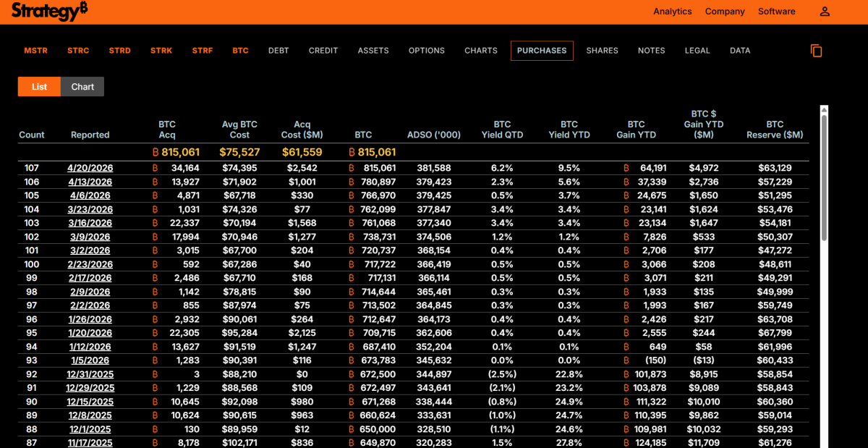Open the STRK ticker tab
Viewport: 868px width, 448px height.
click(x=161, y=51)
